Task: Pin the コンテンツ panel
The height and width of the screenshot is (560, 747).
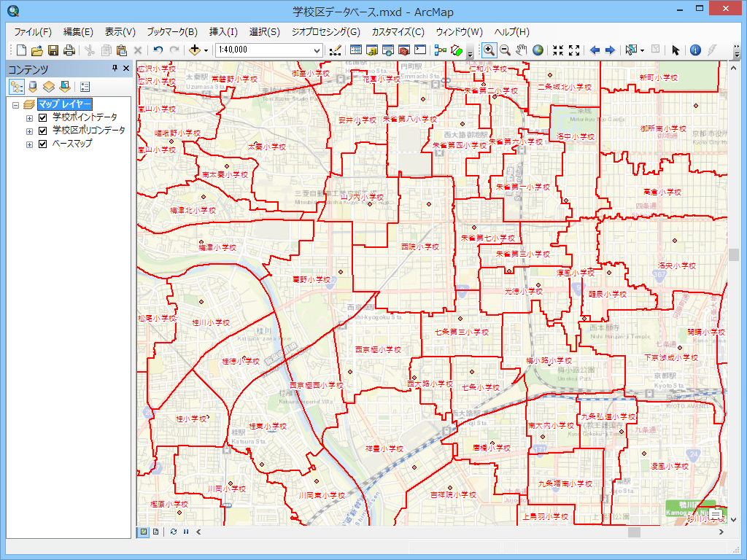Action: click(115, 69)
